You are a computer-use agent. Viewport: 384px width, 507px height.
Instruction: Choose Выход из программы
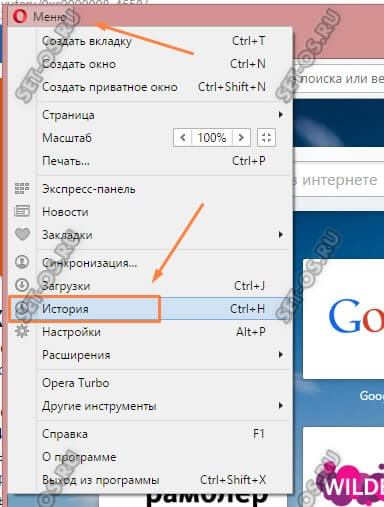pos(151,480)
